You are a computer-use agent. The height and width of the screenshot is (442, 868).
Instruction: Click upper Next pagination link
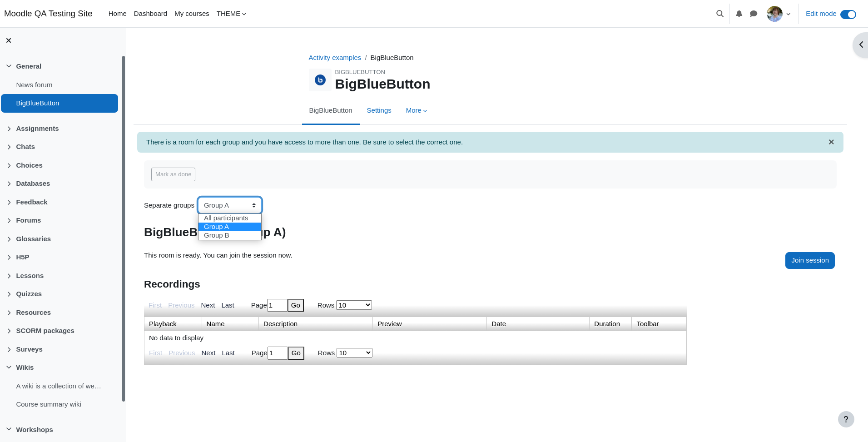(208, 305)
